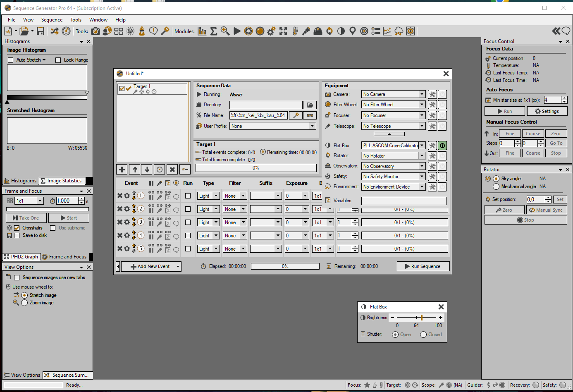Open the mosaic grid tool icon
This screenshot has height=392, width=573.
119,31
